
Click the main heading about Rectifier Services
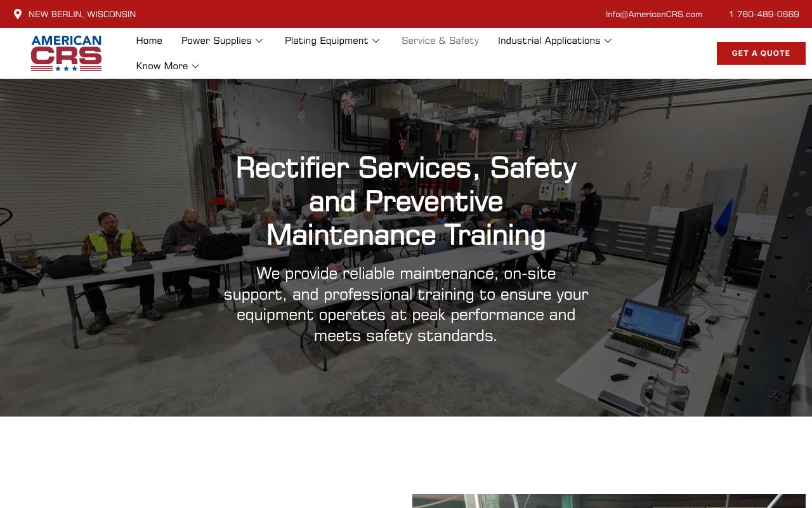click(406, 201)
